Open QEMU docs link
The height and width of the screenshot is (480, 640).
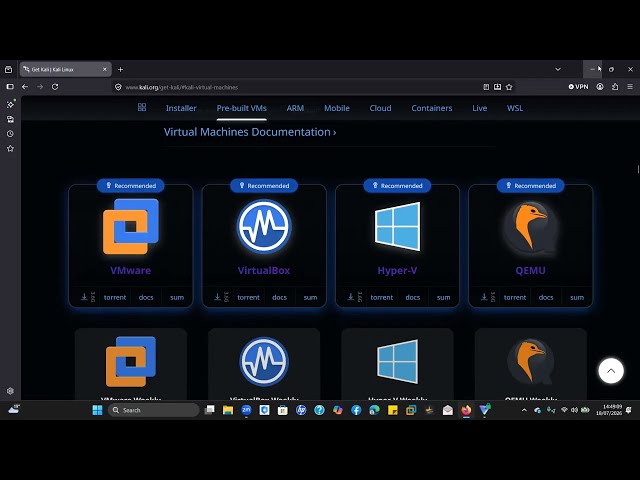[546, 297]
